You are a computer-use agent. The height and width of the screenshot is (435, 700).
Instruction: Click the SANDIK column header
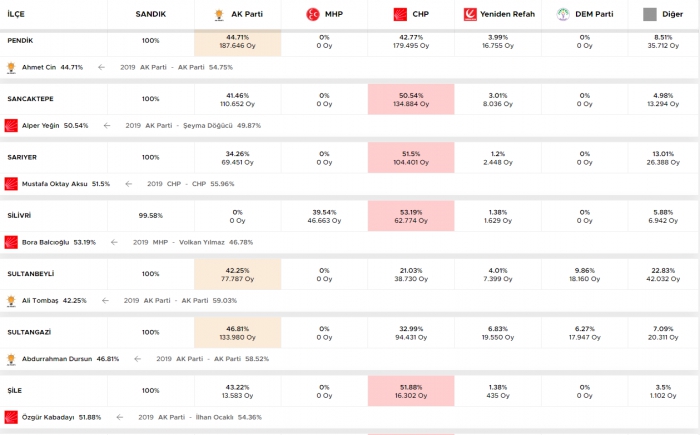[150, 14]
